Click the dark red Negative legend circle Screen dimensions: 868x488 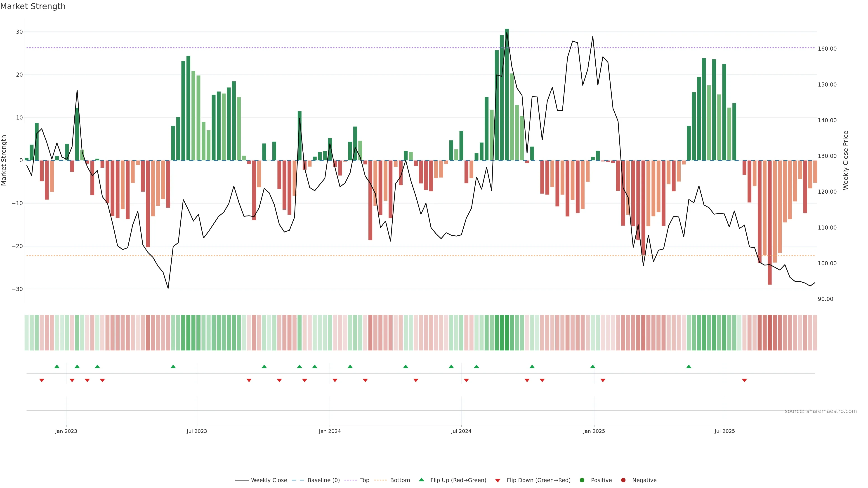tap(623, 480)
